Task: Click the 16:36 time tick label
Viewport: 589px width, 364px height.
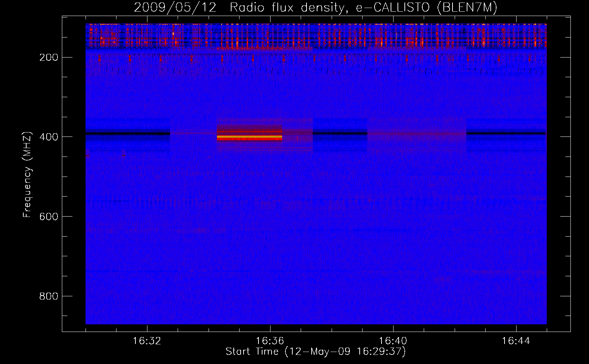Action: click(x=270, y=341)
